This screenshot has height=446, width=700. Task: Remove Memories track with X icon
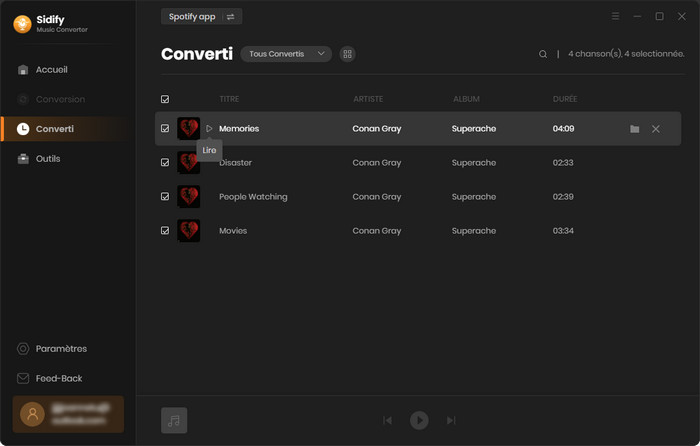pos(656,129)
